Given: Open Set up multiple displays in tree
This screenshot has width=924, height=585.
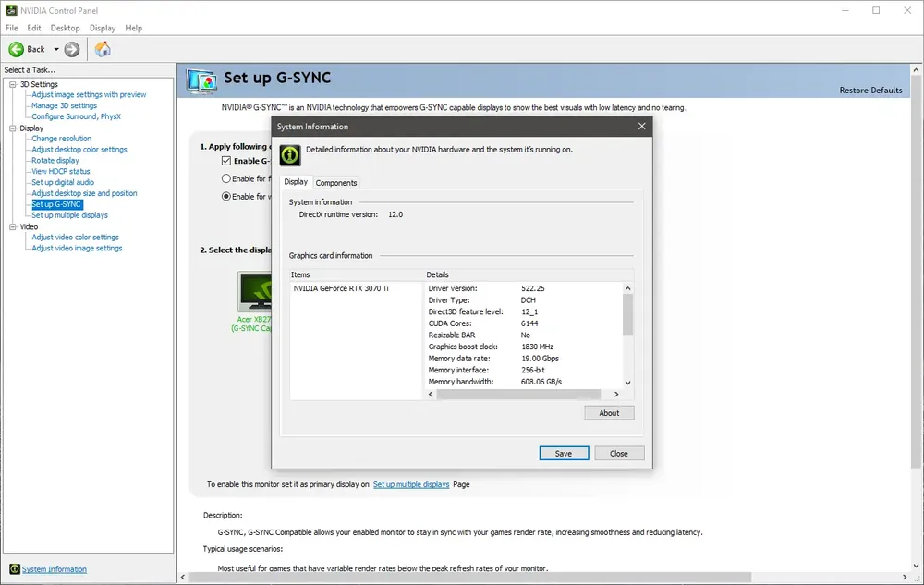Looking at the screenshot, I should [70, 215].
